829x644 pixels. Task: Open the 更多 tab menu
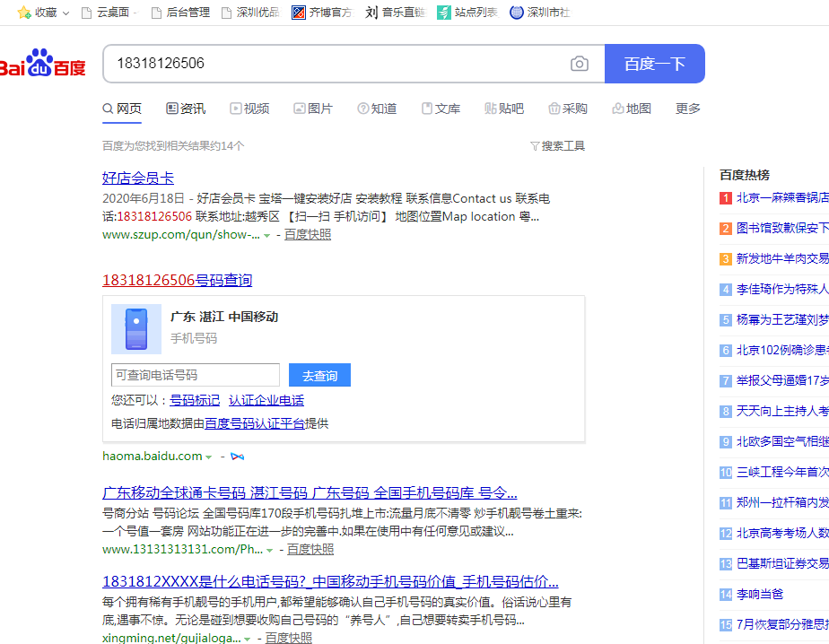[x=687, y=109]
